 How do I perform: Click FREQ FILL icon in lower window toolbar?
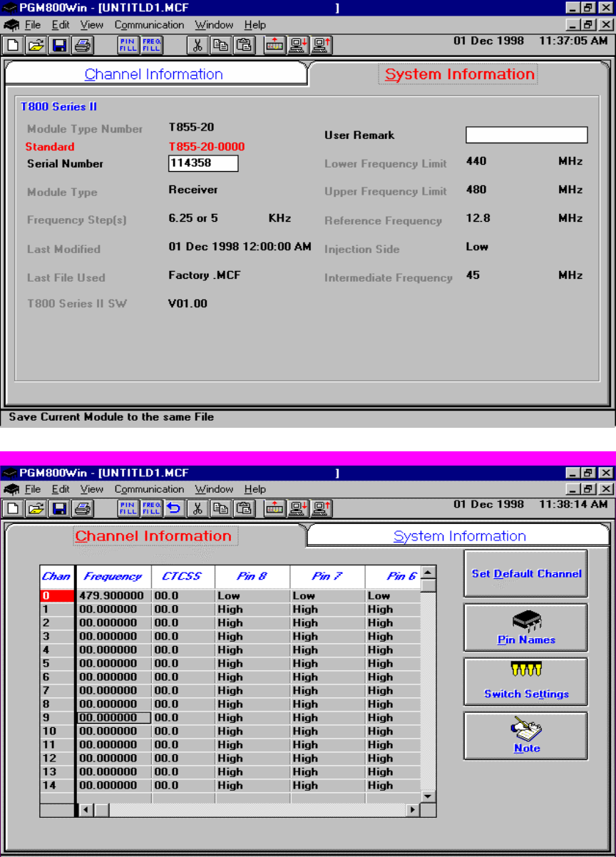(x=151, y=508)
